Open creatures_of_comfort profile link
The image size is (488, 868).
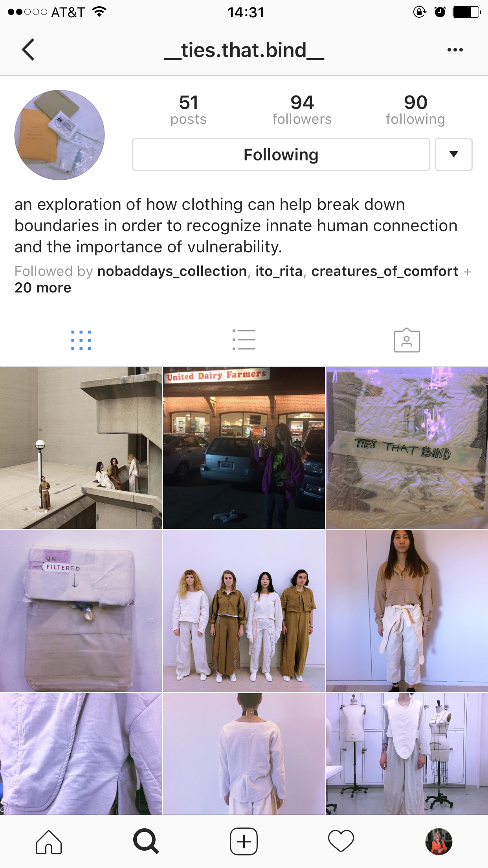pos(385,271)
